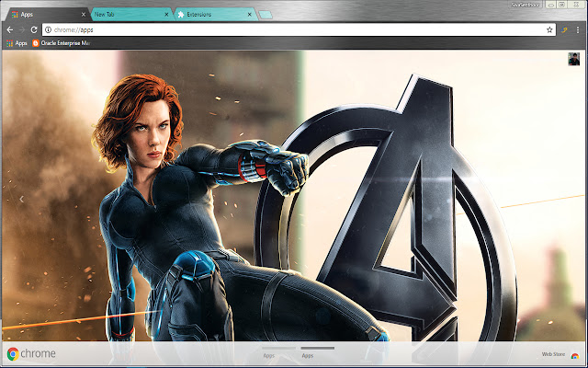The height and width of the screenshot is (368, 588).
Task: Switch to the Extensions tab
Action: (216, 15)
